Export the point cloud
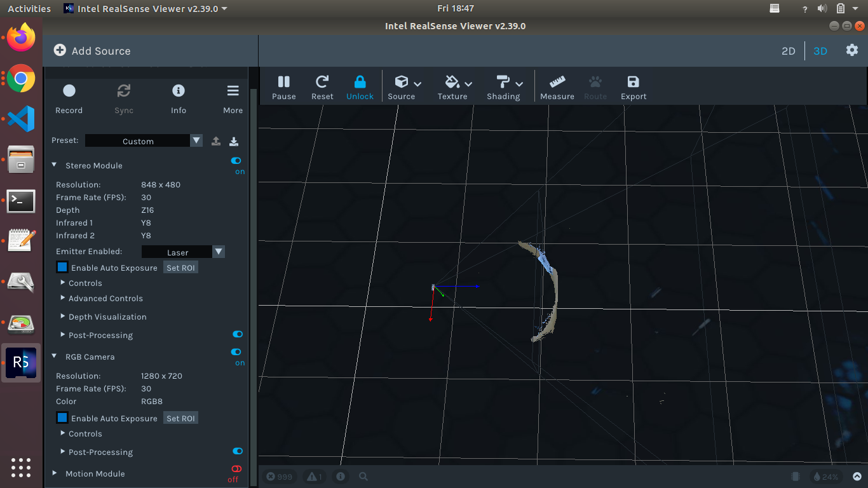The image size is (868, 488). point(633,86)
